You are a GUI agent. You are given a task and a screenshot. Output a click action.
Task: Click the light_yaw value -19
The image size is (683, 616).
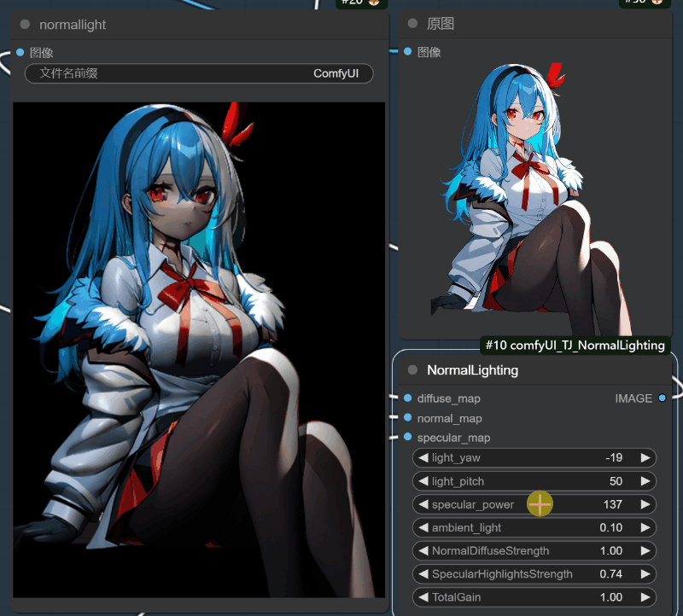pyautogui.click(x=614, y=457)
